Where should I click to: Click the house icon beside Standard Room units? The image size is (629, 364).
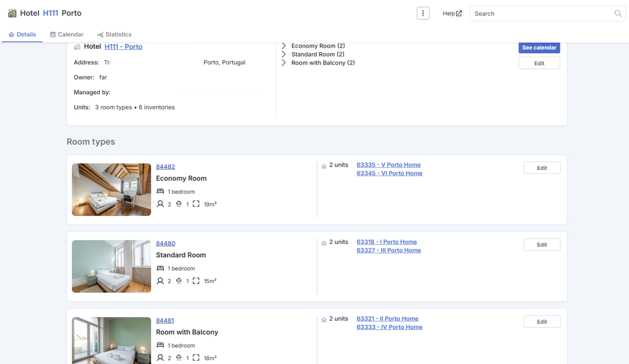(x=323, y=243)
